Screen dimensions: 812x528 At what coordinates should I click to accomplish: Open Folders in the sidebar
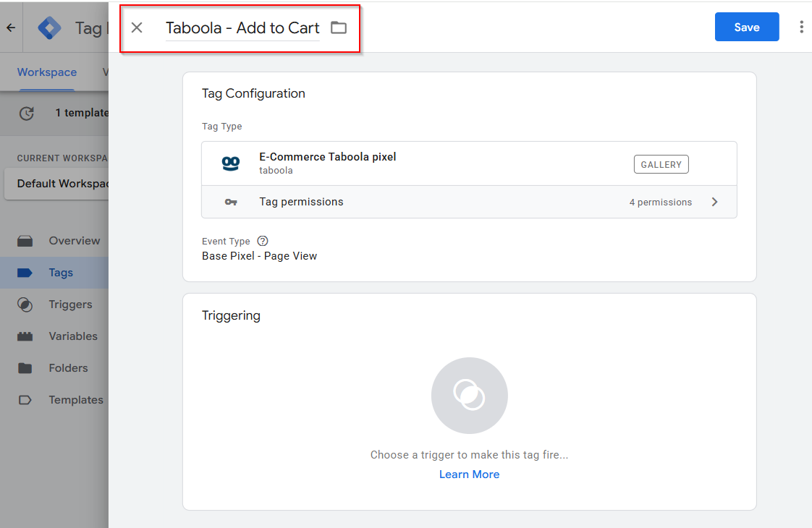pyautogui.click(x=54, y=368)
